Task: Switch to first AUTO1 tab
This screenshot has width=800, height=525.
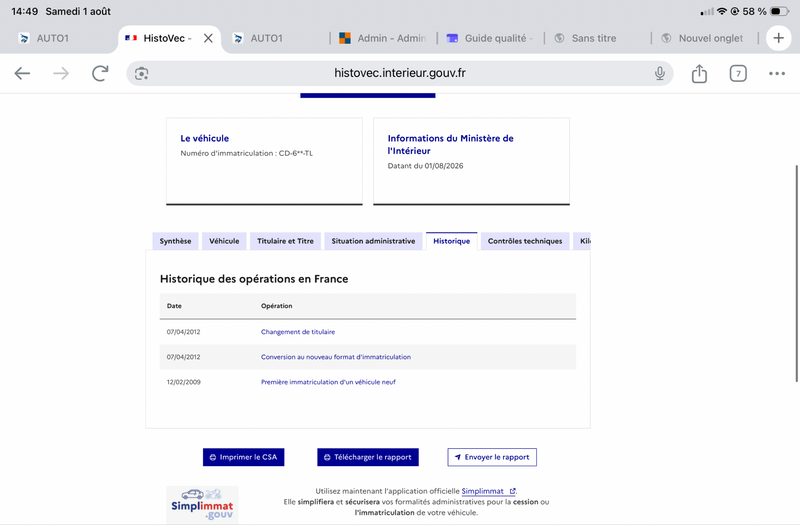Action: pos(61,38)
